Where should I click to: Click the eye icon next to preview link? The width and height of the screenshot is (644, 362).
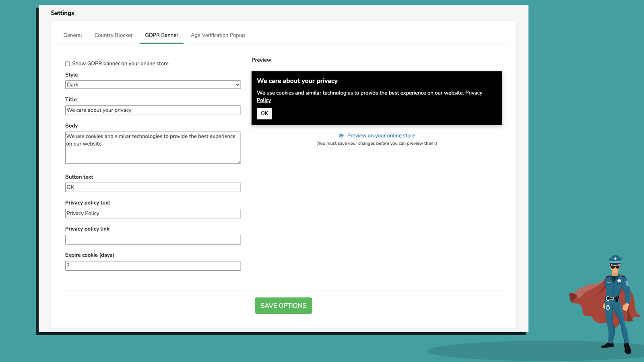[x=341, y=136]
